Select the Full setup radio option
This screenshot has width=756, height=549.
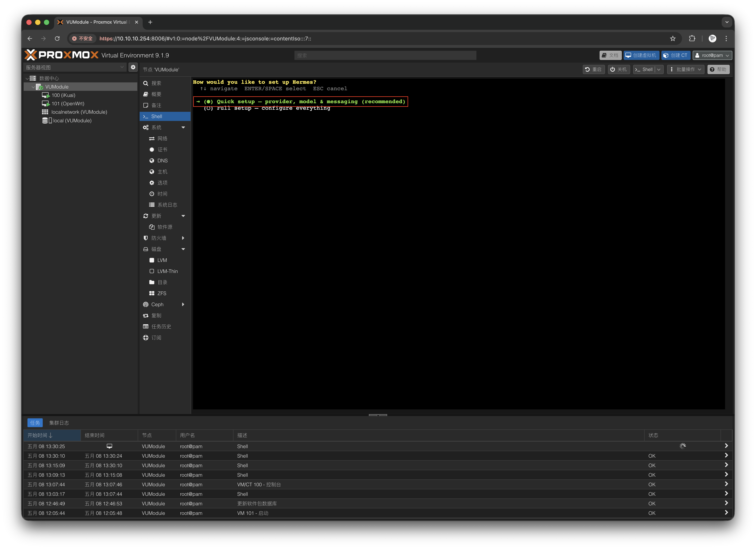[208, 108]
